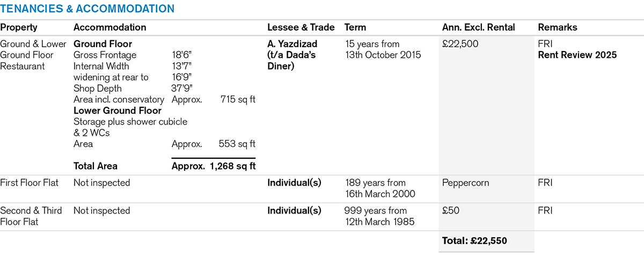The image size is (644, 279).
Task: Click the Term column header
Action: 355,27
